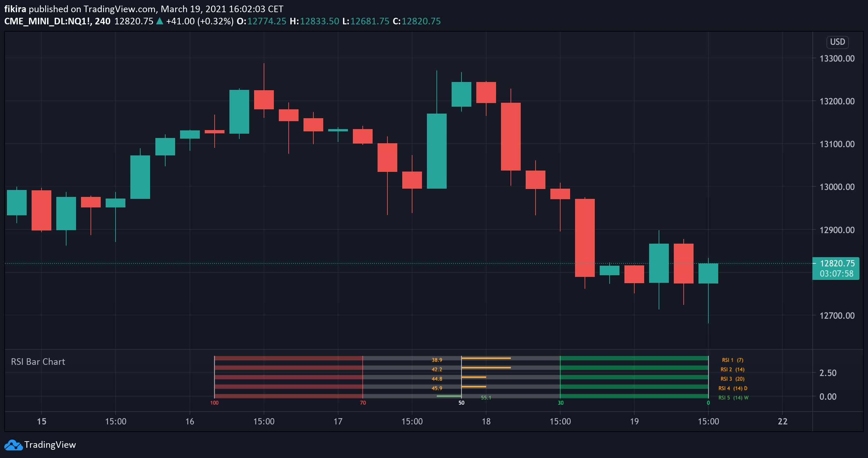This screenshot has height=458, width=868.
Task: Click the current price label 12820.75
Action: (x=837, y=263)
